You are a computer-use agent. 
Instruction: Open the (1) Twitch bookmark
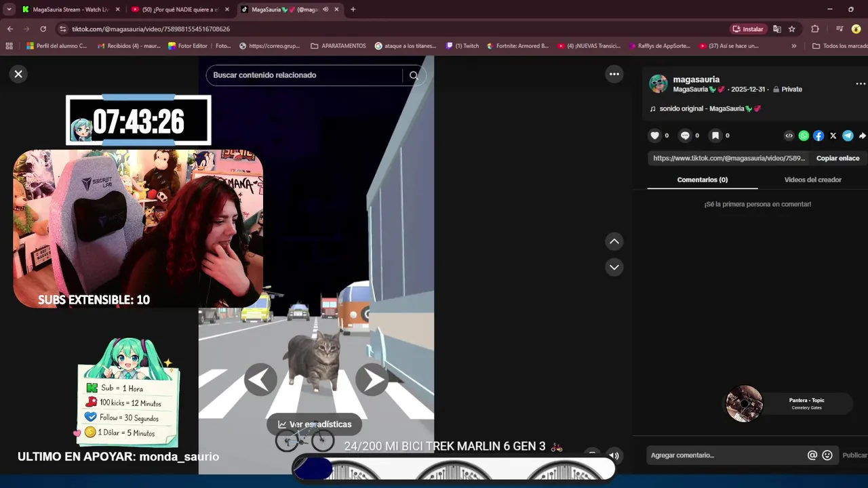coord(462,46)
